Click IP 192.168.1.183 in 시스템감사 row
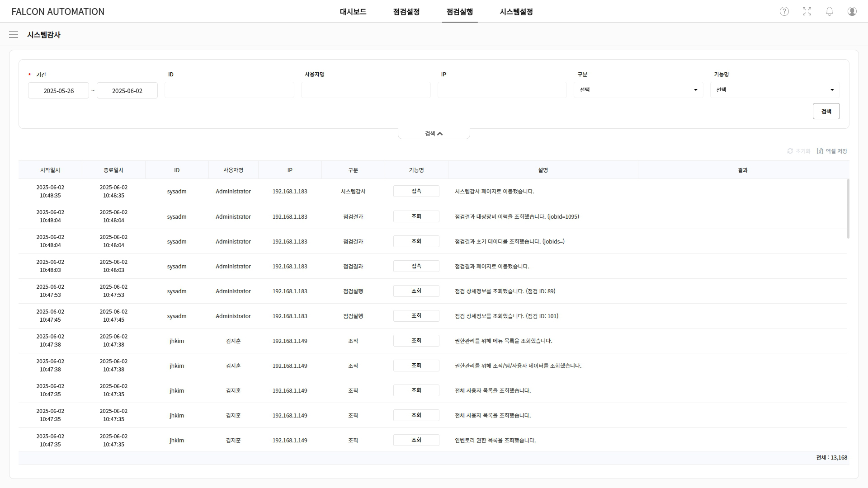 290,191
